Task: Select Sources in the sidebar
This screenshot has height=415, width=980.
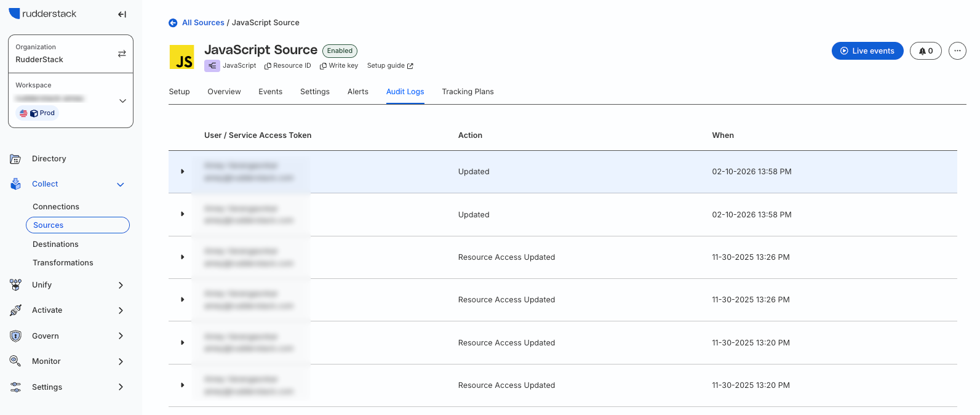Action: 78,225
